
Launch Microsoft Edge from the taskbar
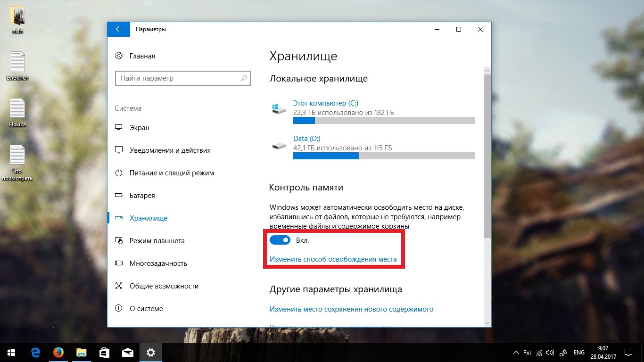pos(35,352)
